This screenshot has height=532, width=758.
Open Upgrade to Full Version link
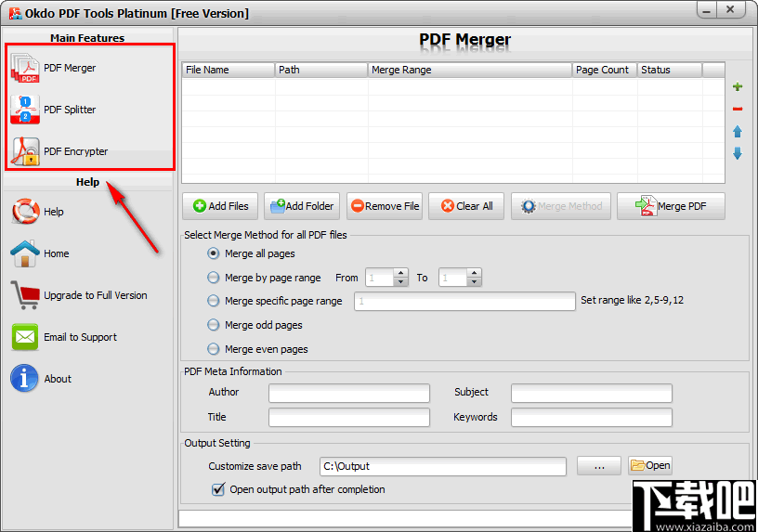96,295
